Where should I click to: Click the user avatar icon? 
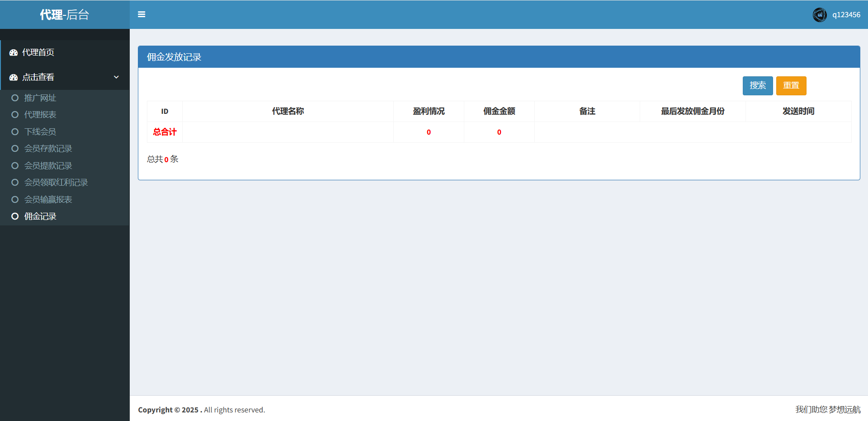[819, 15]
